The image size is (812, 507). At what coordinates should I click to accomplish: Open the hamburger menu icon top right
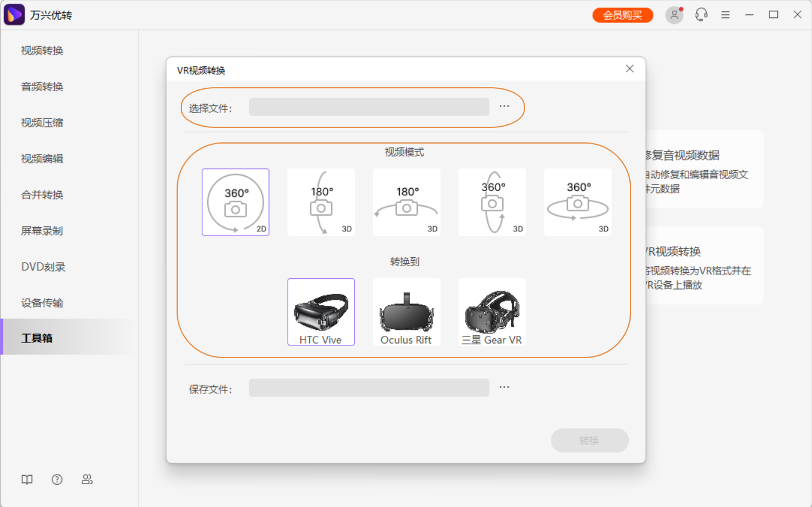(x=725, y=14)
